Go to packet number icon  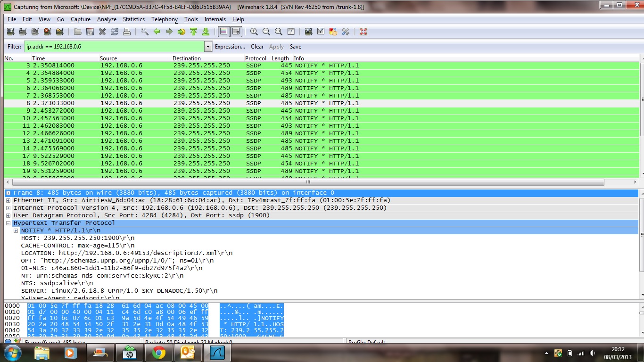pyautogui.click(x=182, y=32)
